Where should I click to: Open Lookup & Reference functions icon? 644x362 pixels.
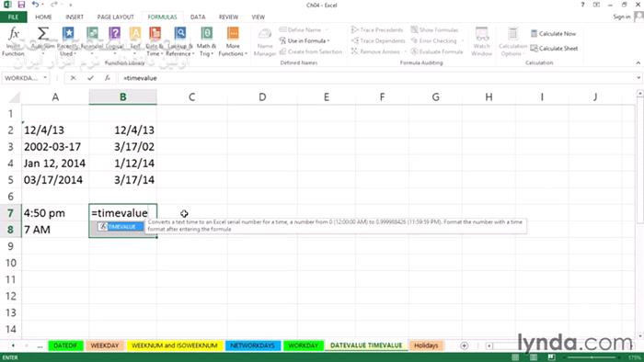click(x=180, y=33)
